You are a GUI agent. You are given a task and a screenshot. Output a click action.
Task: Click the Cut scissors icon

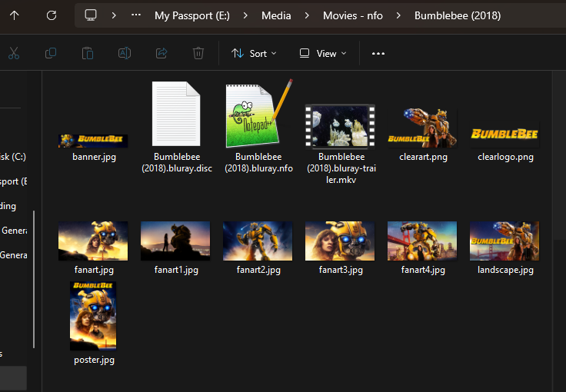click(x=14, y=53)
